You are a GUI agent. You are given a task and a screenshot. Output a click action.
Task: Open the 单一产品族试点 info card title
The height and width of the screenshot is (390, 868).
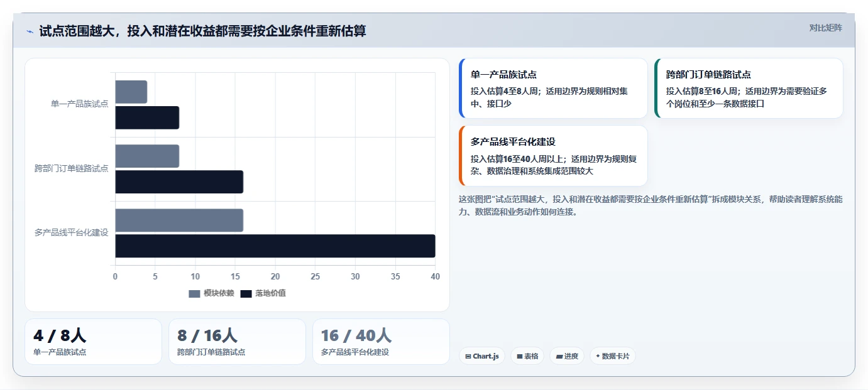click(x=503, y=75)
